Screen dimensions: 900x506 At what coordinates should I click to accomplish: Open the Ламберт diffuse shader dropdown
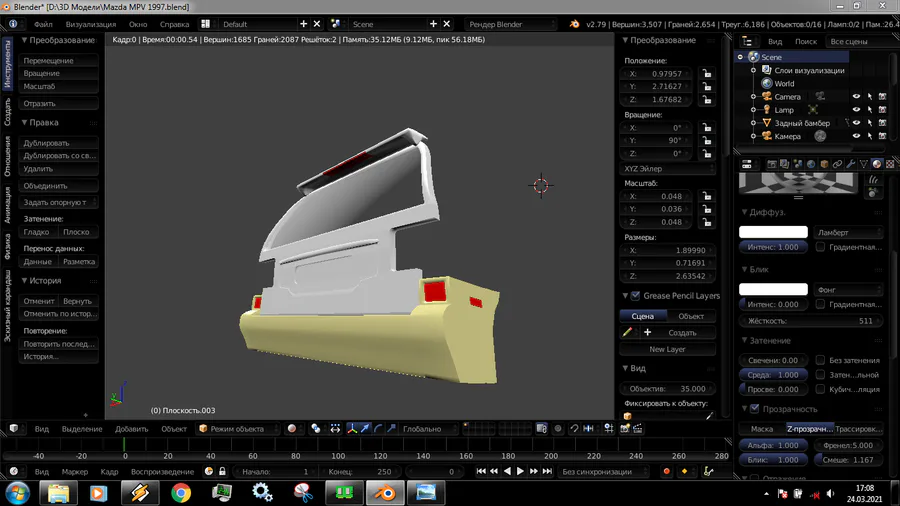pos(848,232)
